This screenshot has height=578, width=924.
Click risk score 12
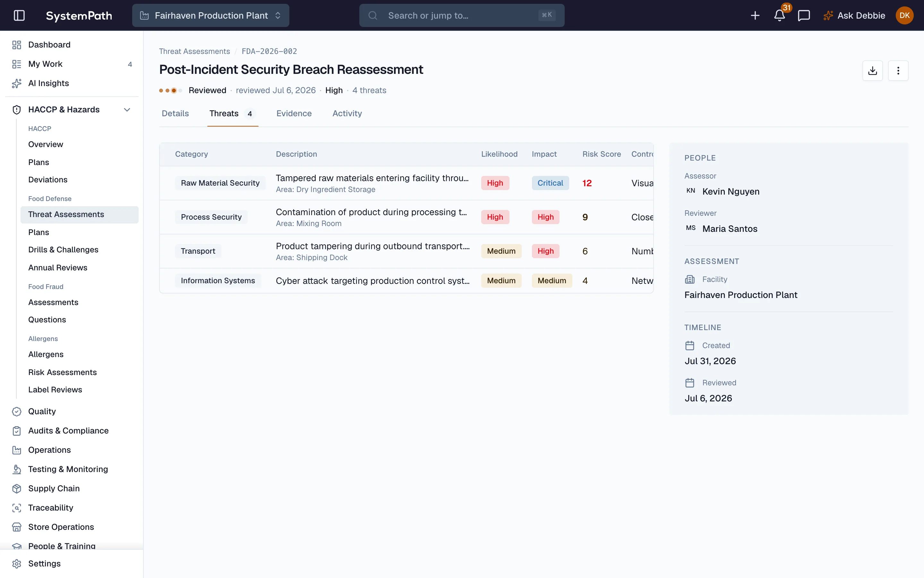coord(587,183)
